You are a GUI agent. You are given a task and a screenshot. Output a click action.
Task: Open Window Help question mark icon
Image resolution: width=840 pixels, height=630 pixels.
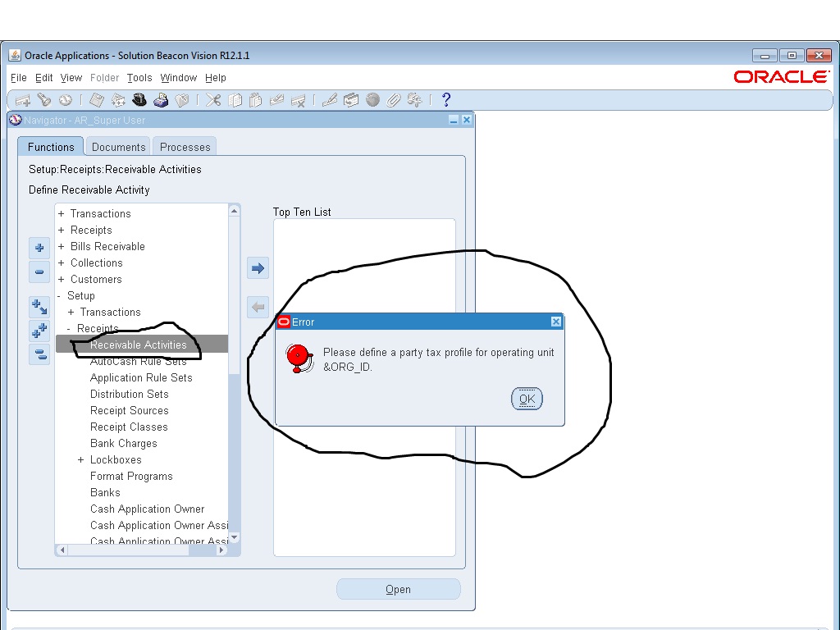(446, 100)
